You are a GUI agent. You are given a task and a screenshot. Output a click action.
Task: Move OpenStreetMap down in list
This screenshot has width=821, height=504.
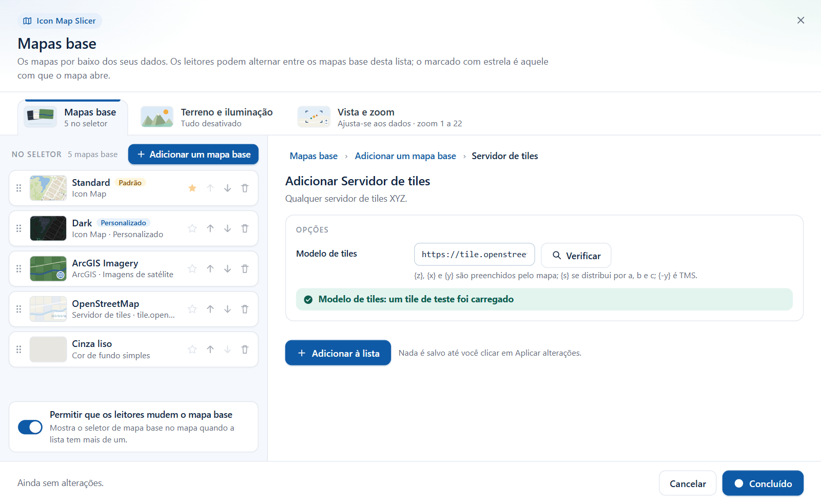[227, 309]
